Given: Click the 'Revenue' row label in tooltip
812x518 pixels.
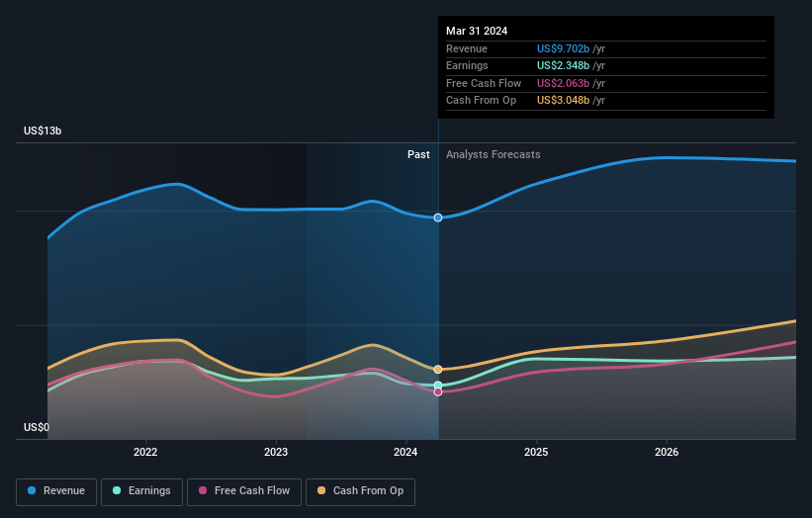Looking at the screenshot, I should [x=467, y=48].
